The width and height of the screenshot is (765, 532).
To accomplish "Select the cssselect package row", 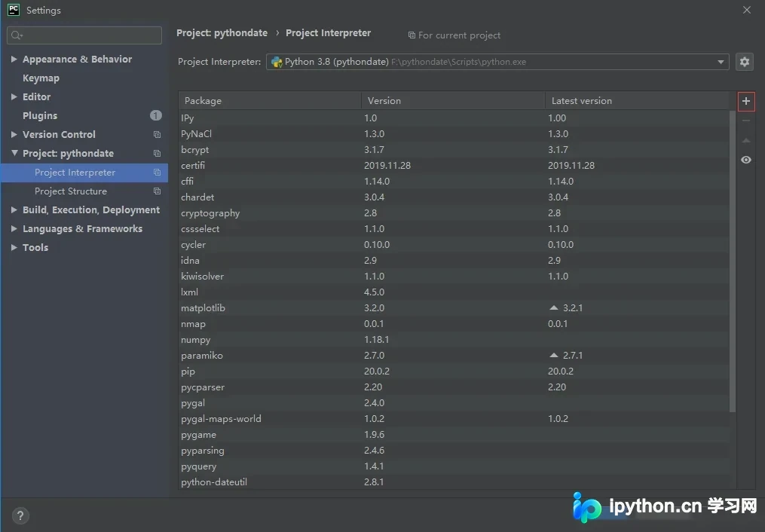I will [x=454, y=228].
